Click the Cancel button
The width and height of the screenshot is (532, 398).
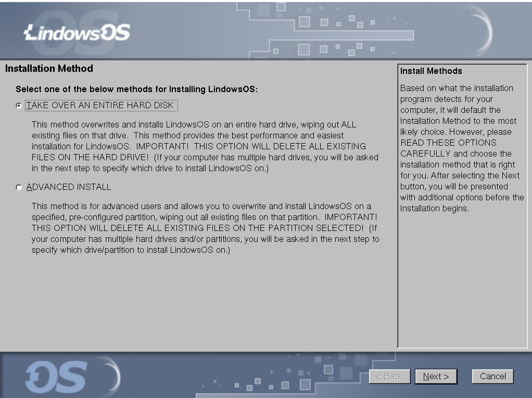click(x=492, y=377)
